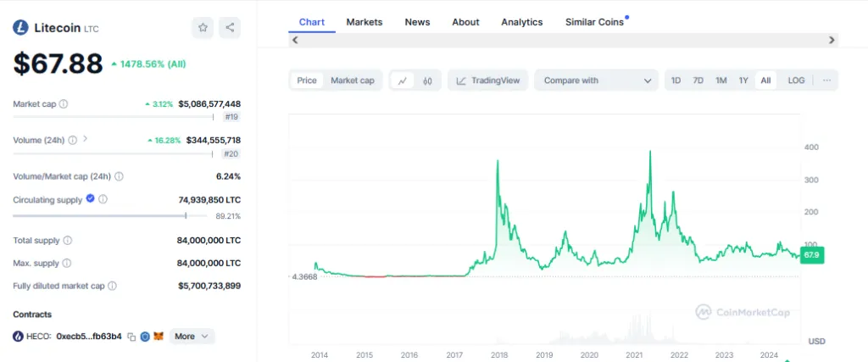868x362 pixels.
Task: Open the share icon button
Action: 230,28
